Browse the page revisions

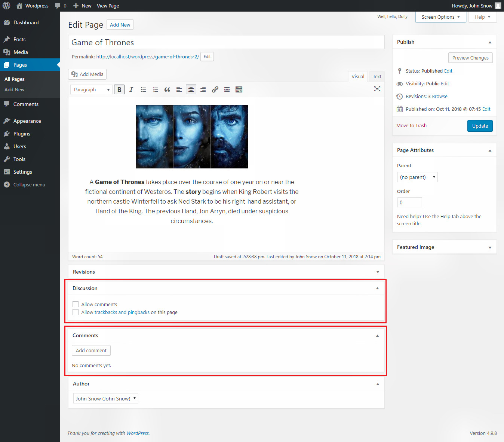(x=440, y=96)
